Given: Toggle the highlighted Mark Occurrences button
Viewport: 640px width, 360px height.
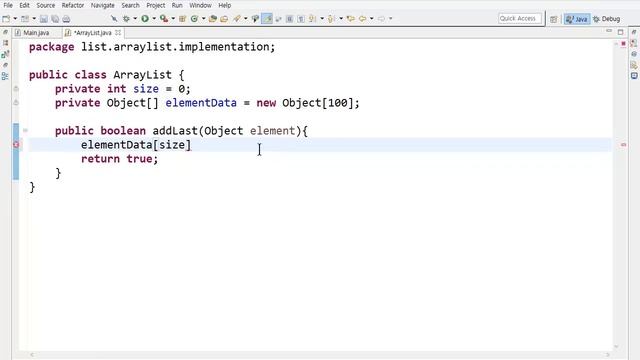Looking at the screenshot, I should point(267,19).
